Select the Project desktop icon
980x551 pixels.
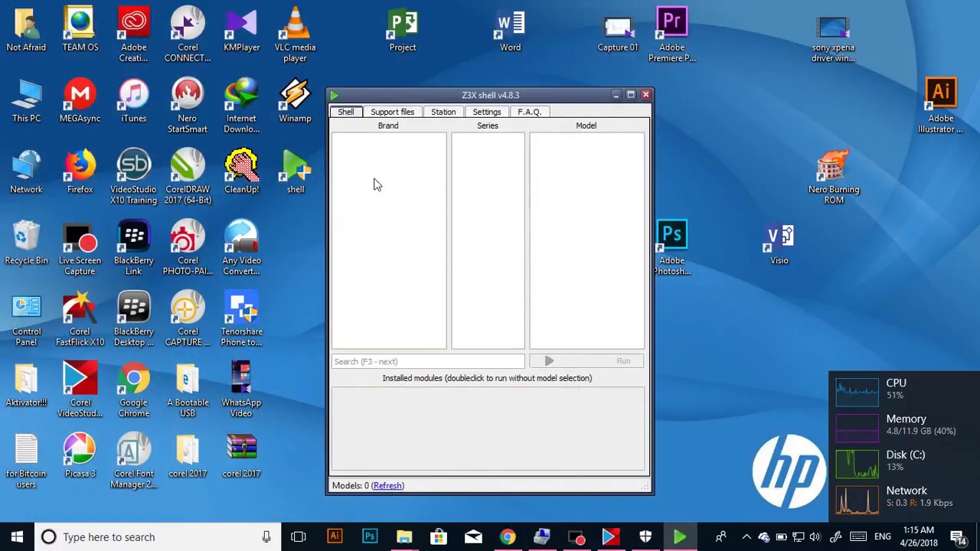pos(403,31)
